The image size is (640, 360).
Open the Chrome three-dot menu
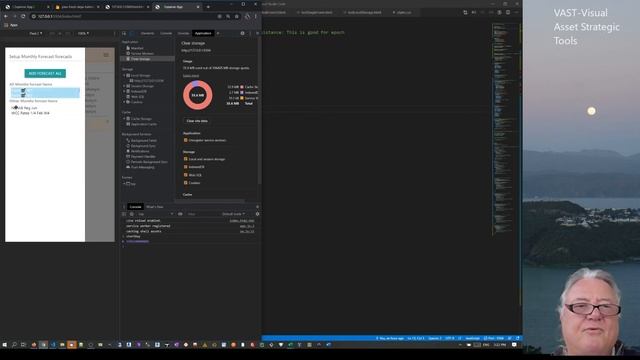click(x=256, y=16)
